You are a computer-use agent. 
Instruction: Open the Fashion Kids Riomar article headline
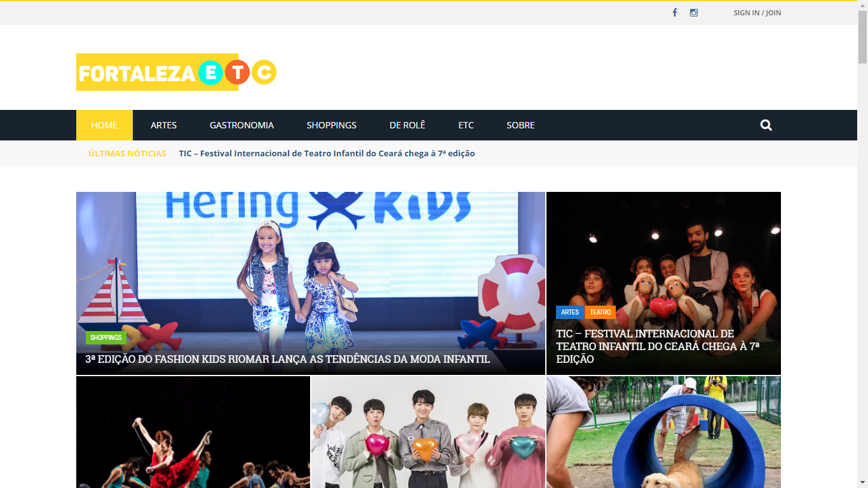tap(287, 359)
